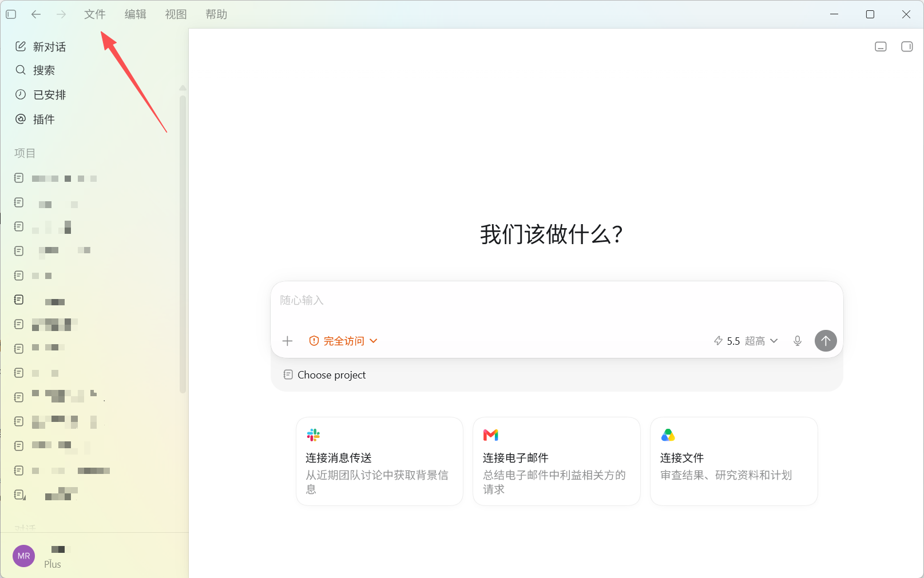Toggle the bottom panel icon
Screen dimensions: 924x578
tap(881, 47)
